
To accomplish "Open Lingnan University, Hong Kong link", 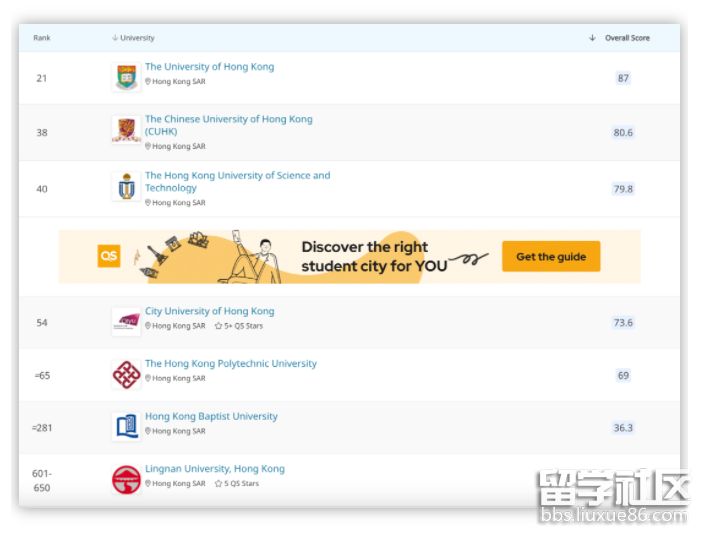I will coord(214,469).
